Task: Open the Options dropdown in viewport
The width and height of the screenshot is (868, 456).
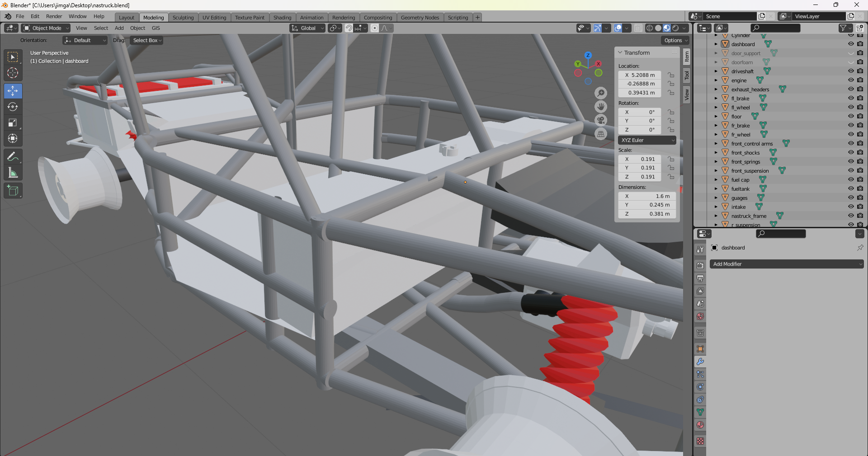Action: pyautogui.click(x=676, y=40)
